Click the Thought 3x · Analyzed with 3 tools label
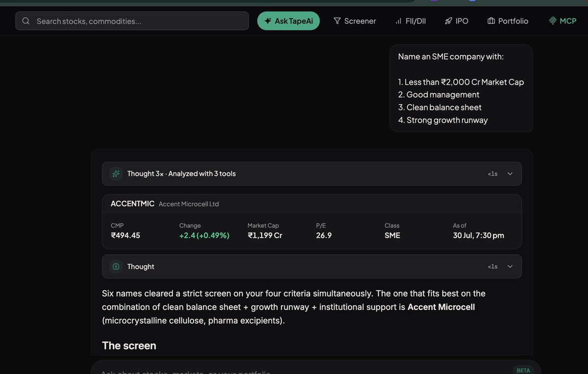Viewport: 588px width, 374px height. (x=181, y=174)
